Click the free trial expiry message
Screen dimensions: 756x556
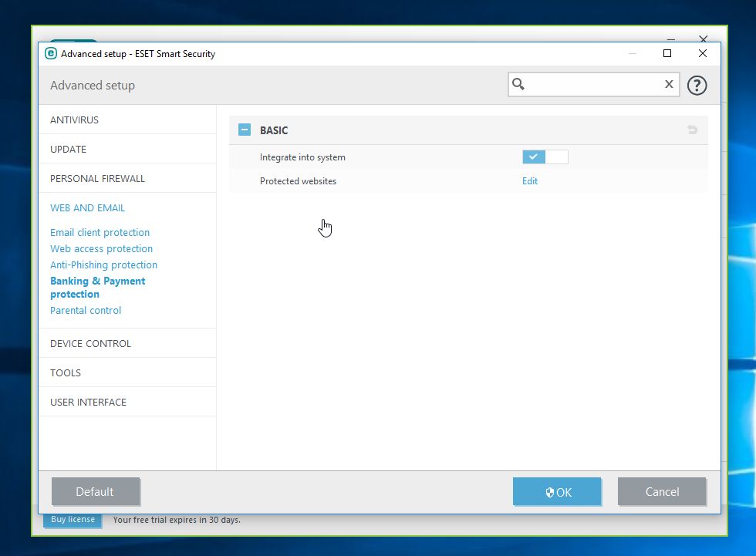[177, 520]
